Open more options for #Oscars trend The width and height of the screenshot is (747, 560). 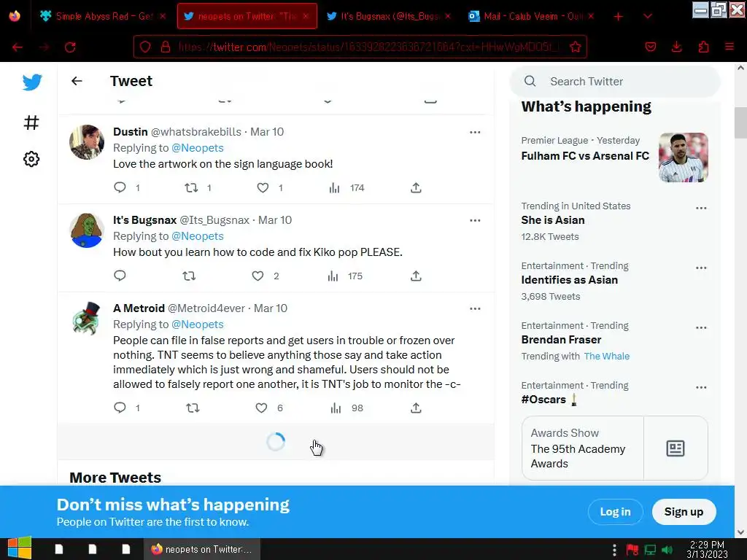click(x=701, y=387)
